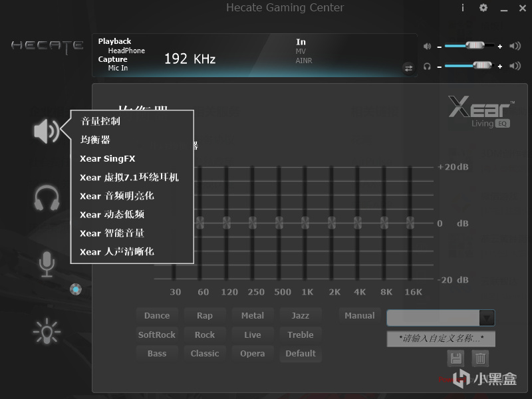532x399 pixels.
Task: Click headphone icon beside second volume slider
Action: pos(427,66)
